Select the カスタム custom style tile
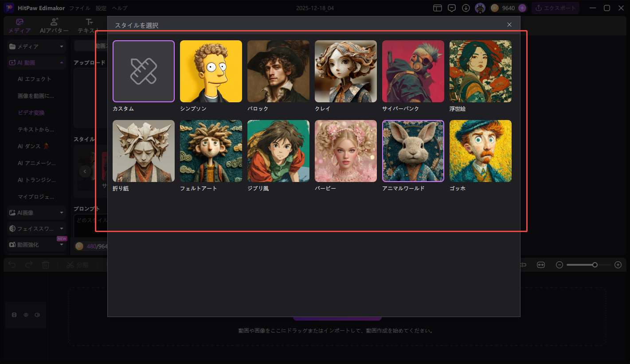 click(x=143, y=71)
